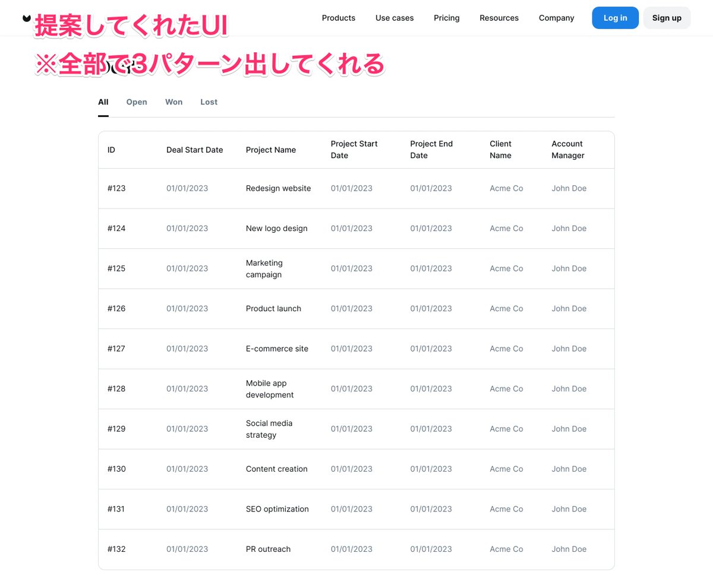The image size is (713, 588).
Task: Click the Client Name column header
Action: pos(501,150)
